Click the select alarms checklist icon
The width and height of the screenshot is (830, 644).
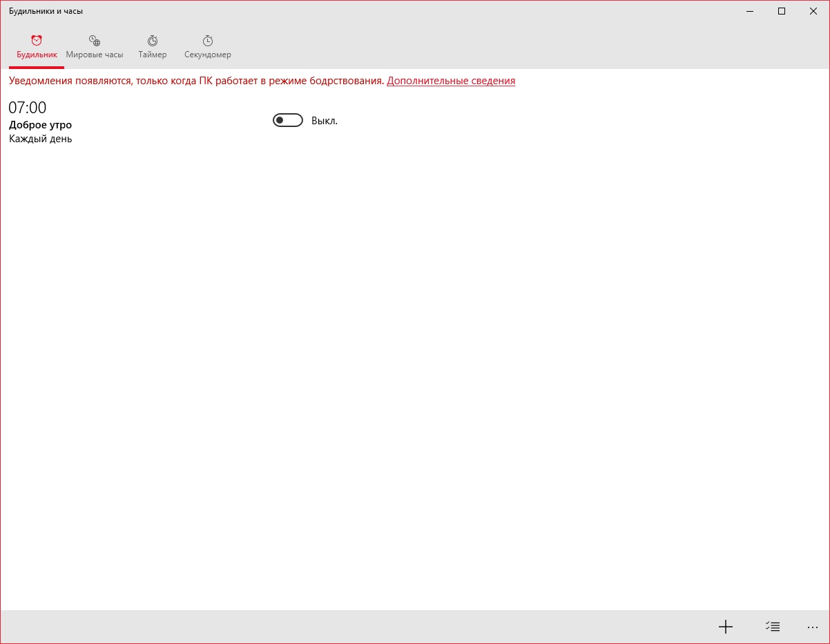(x=773, y=627)
